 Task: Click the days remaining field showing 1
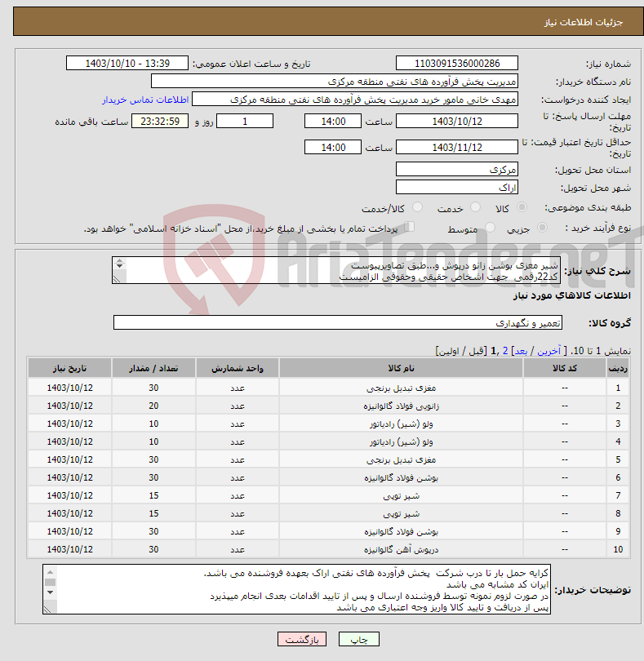(245, 122)
